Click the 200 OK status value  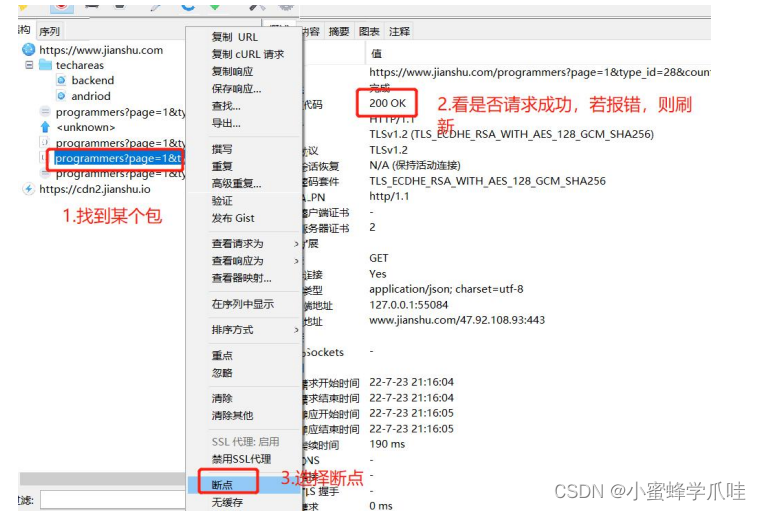point(387,103)
